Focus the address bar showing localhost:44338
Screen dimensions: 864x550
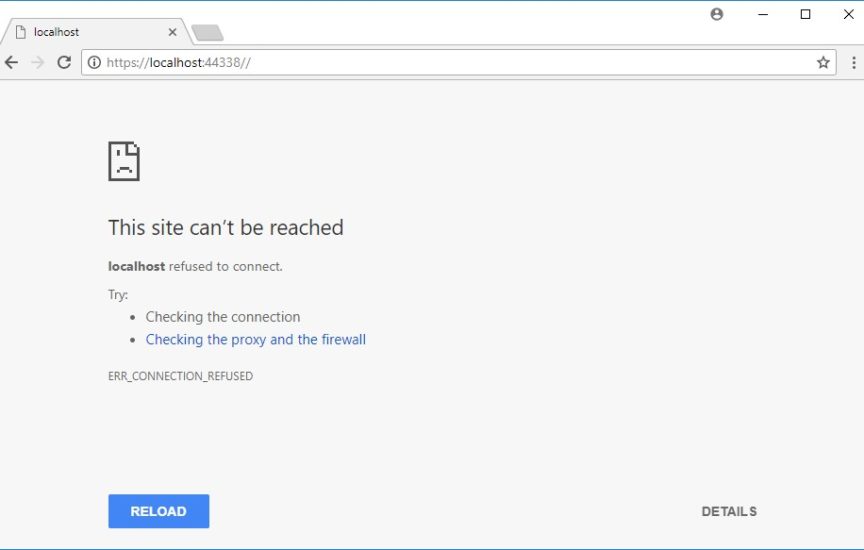(450, 62)
